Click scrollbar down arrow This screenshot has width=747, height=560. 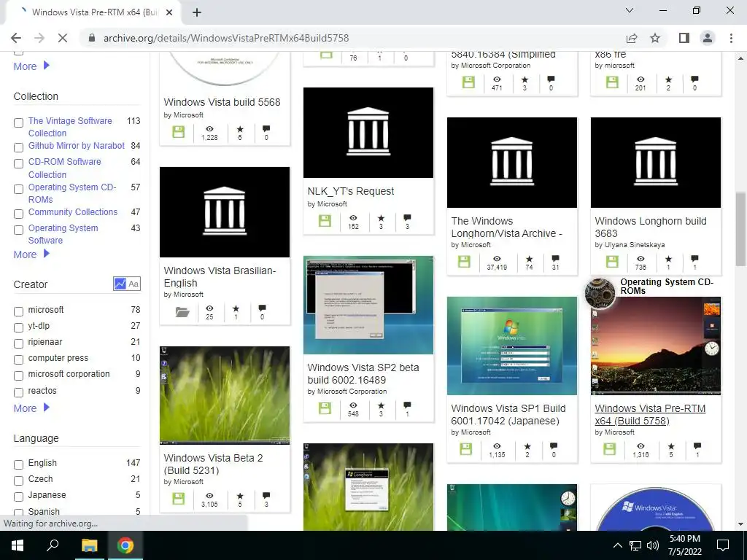(740, 524)
